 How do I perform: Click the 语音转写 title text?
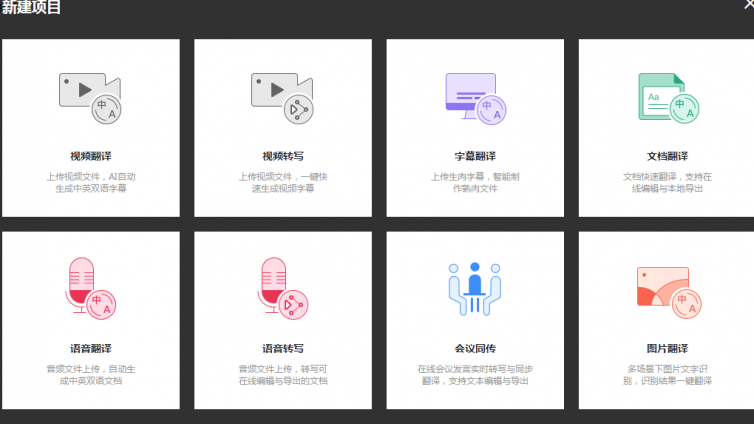283,349
